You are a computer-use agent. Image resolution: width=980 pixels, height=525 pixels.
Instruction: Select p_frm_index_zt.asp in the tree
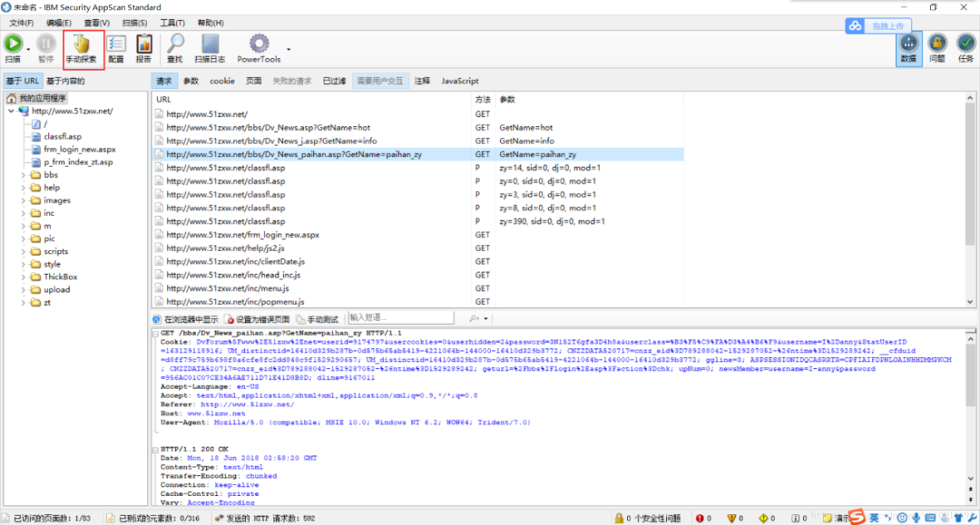pyautogui.click(x=78, y=162)
